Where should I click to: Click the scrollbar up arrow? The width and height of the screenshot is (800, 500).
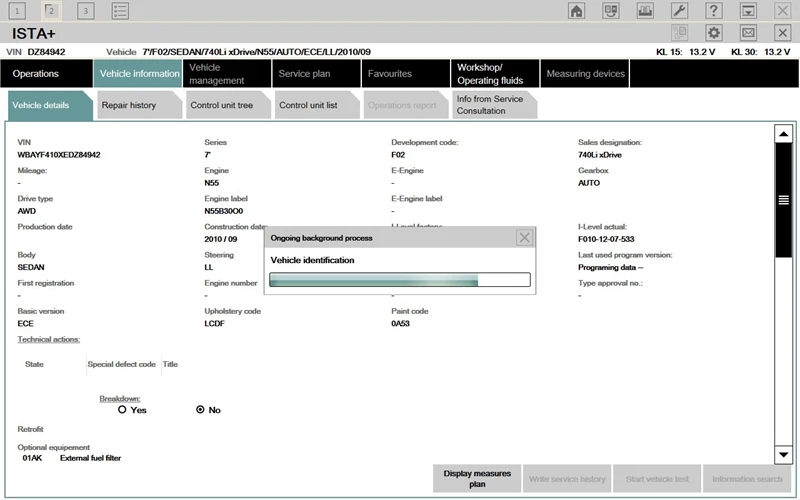point(783,134)
